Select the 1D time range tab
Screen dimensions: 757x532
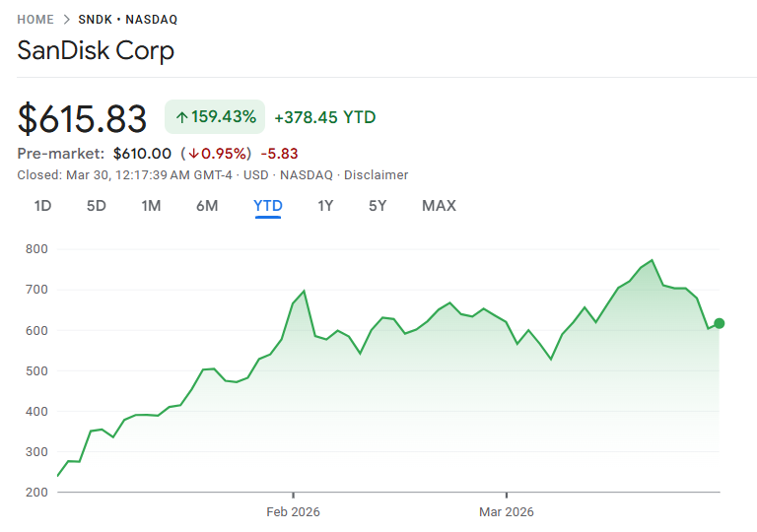point(42,206)
